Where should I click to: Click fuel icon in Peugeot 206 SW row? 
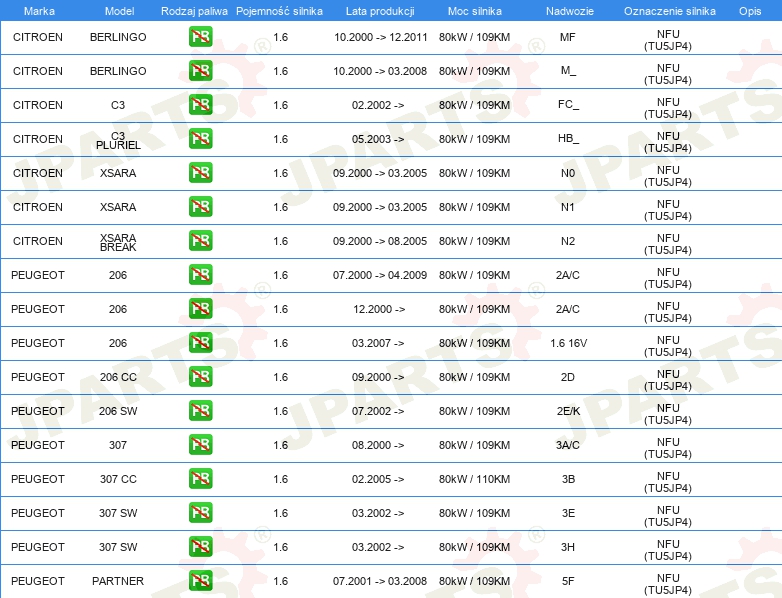click(x=200, y=410)
